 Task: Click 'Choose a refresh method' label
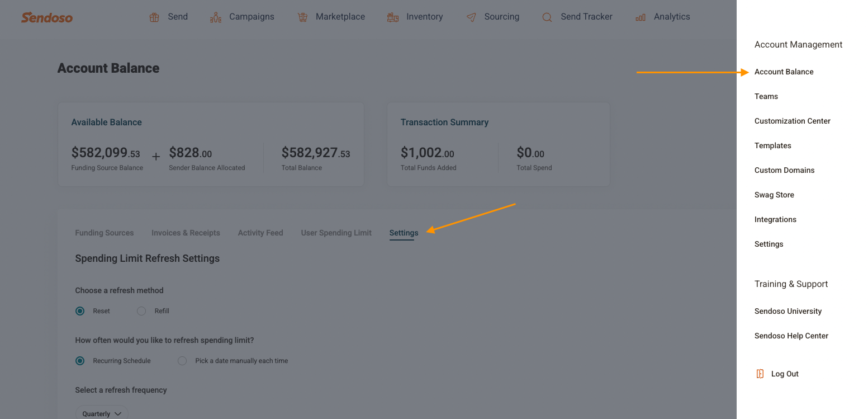120,290
